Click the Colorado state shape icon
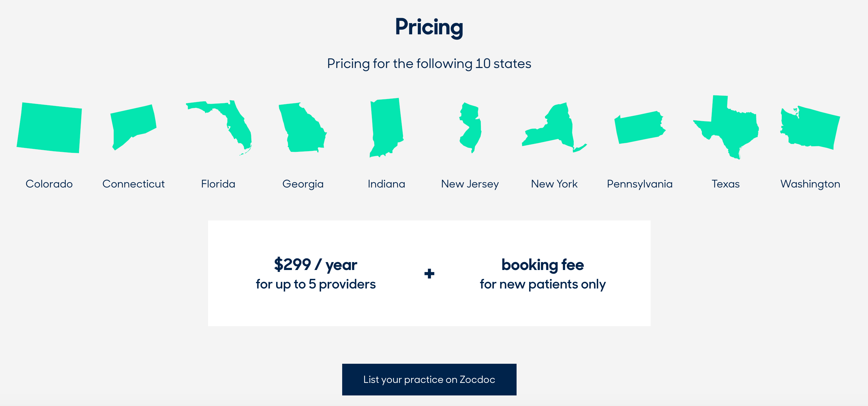This screenshot has width=868, height=406. coord(49,128)
